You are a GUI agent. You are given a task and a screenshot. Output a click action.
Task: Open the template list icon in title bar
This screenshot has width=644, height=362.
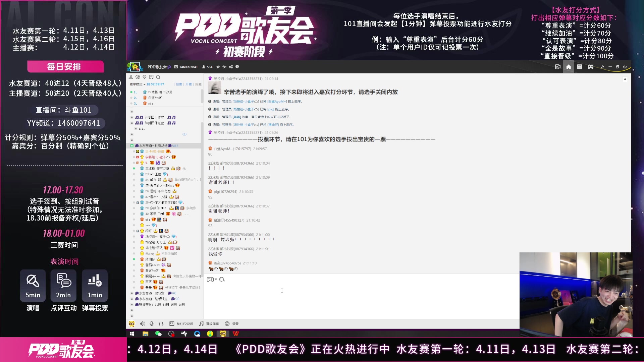tap(580, 67)
